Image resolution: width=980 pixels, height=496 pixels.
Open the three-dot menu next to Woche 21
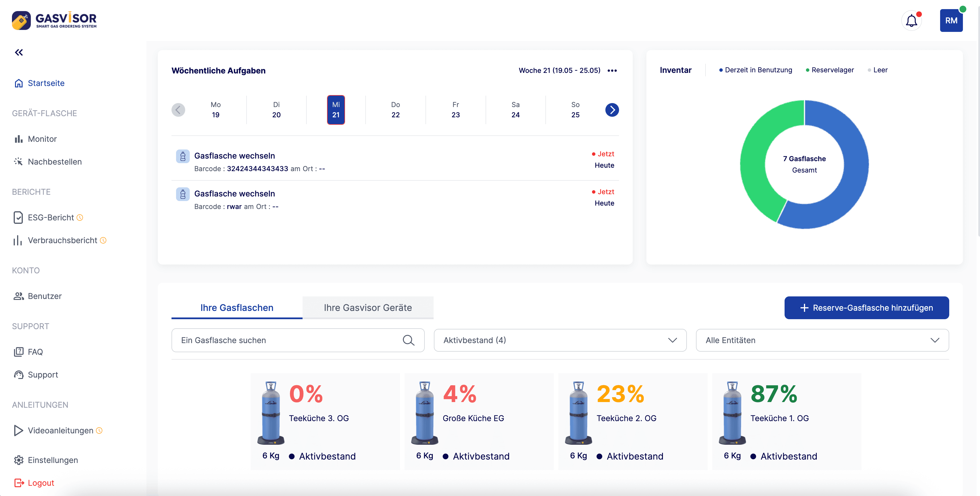(x=612, y=70)
